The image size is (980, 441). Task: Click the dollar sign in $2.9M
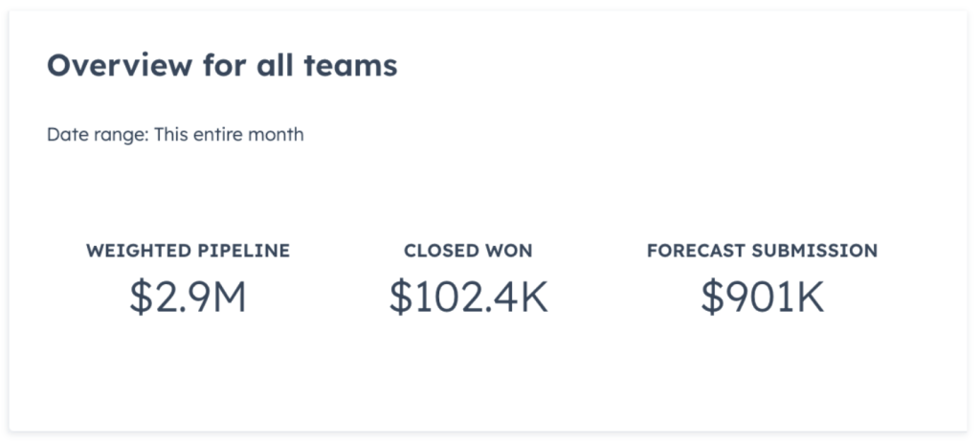tap(140, 298)
